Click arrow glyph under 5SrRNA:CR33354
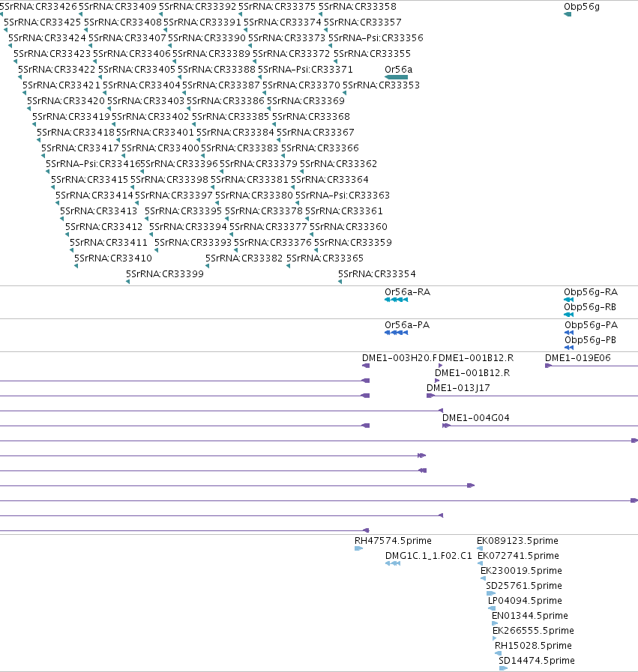The height and width of the screenshot is (672, 638). [x=340, y=282]
